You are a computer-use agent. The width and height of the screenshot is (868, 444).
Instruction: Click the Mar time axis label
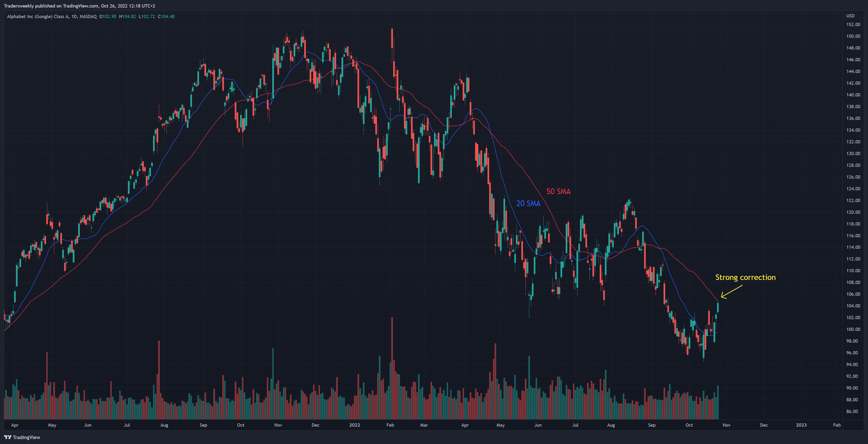click(x=424, y=425)
